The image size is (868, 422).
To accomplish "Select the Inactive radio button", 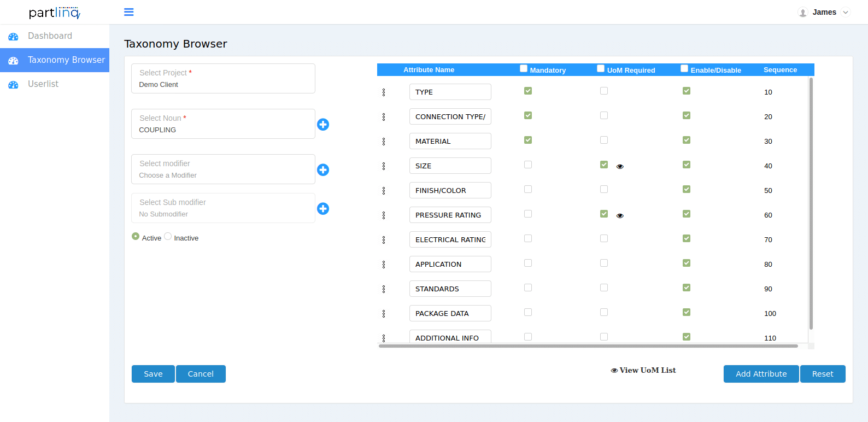I will (x=168, y=236).
